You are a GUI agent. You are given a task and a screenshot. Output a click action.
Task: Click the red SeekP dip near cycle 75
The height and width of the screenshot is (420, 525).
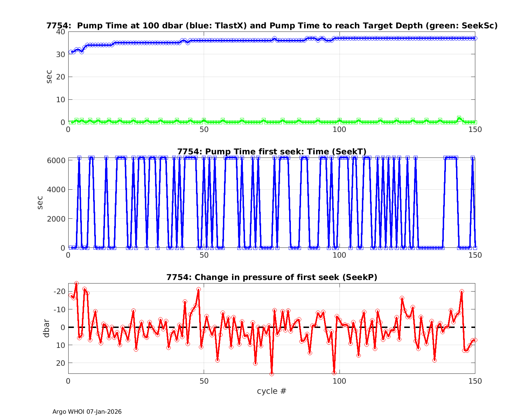pos(272,373)
